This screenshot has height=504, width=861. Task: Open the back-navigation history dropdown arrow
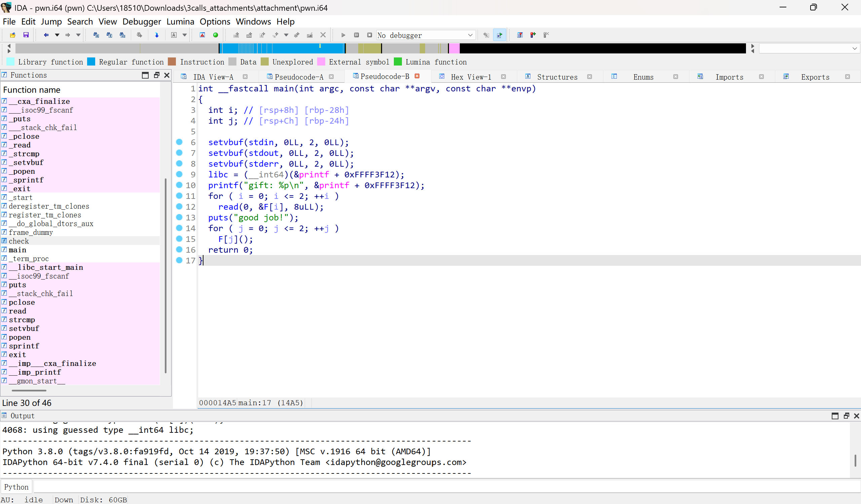57,35
